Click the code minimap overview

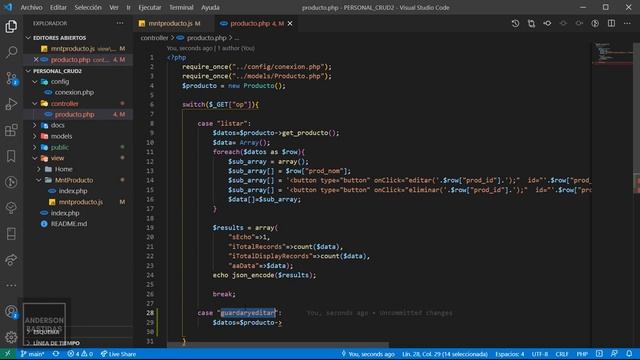coord(612,53)
